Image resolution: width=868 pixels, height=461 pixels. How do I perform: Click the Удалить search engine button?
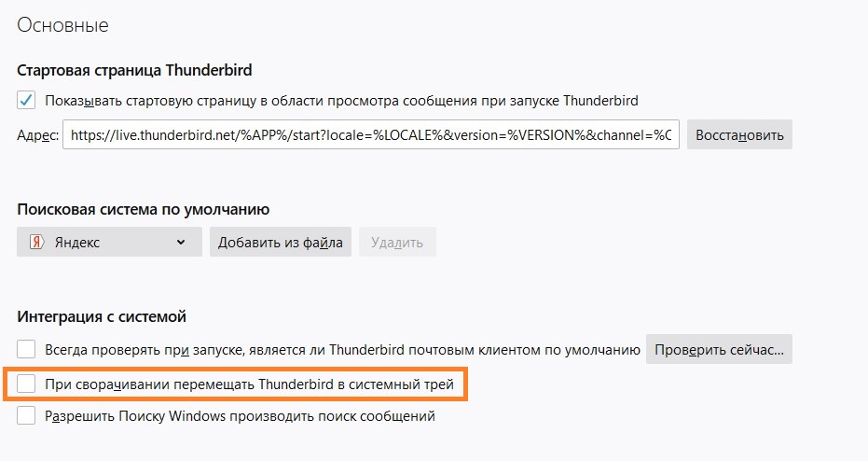click(x=396, y=243)
